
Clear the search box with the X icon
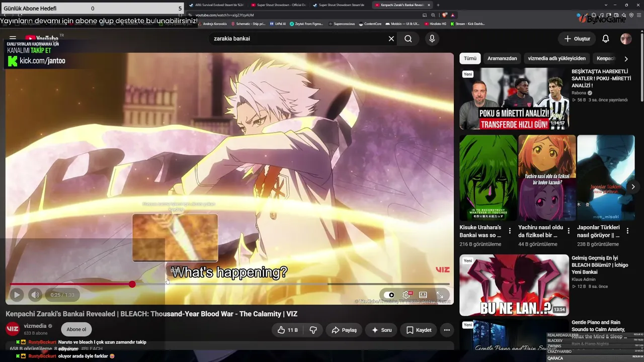click(391, 39)
